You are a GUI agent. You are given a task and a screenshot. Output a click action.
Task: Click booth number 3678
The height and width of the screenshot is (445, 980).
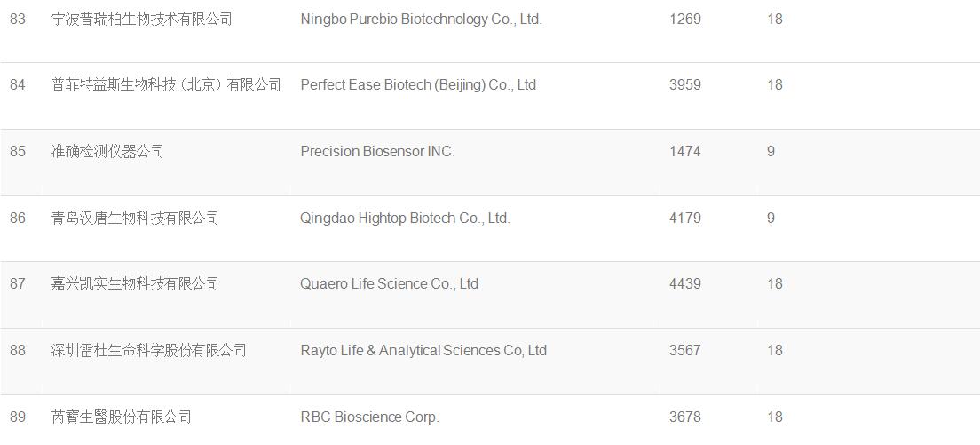coord(685,417)
